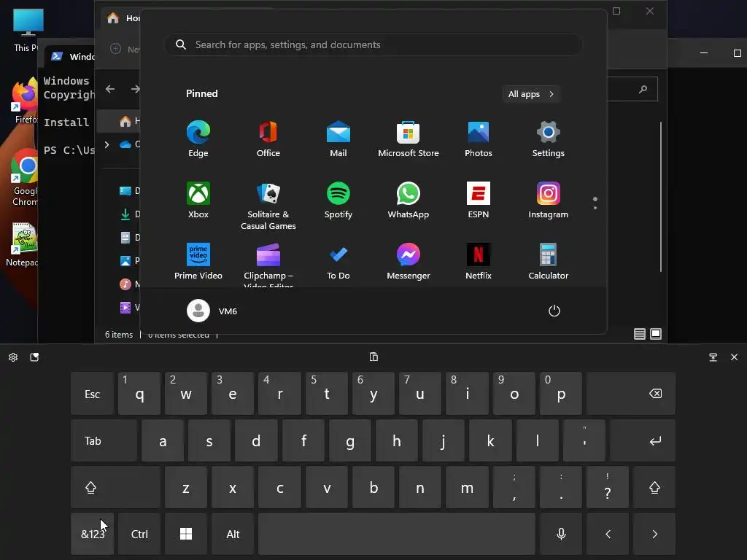Tap the left arrow key on keyboard
Viewport: 747px width, 560px height.
[608, 534]
